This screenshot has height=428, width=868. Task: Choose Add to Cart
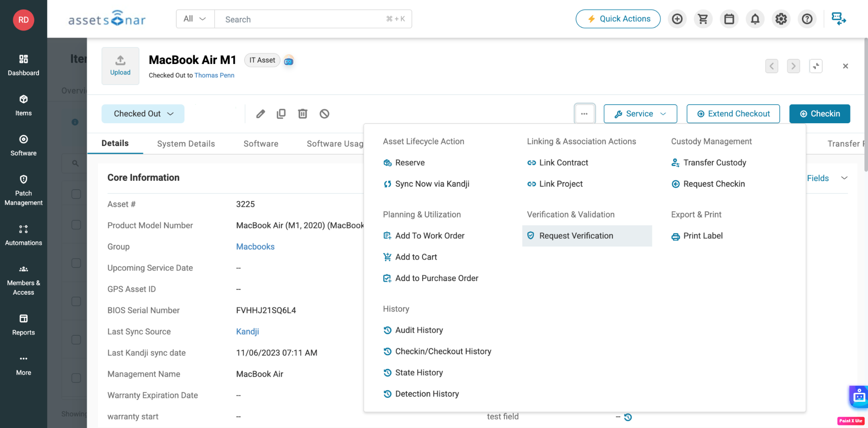(x=410, y=257)
